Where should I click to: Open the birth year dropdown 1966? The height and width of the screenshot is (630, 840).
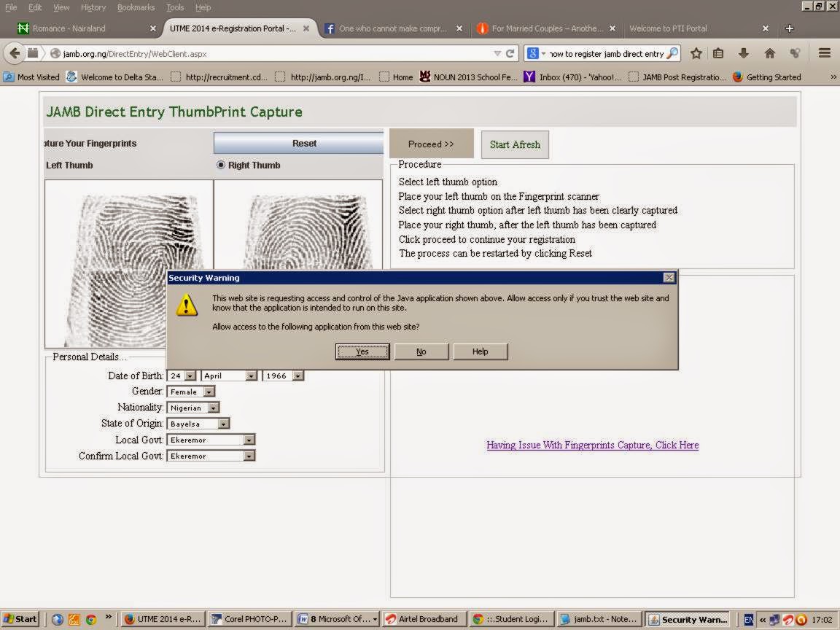(298, 376)
